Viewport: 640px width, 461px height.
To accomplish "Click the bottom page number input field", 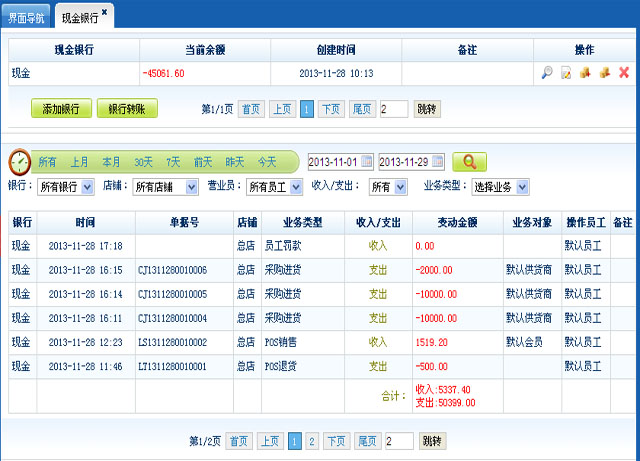I will (397, 441).
